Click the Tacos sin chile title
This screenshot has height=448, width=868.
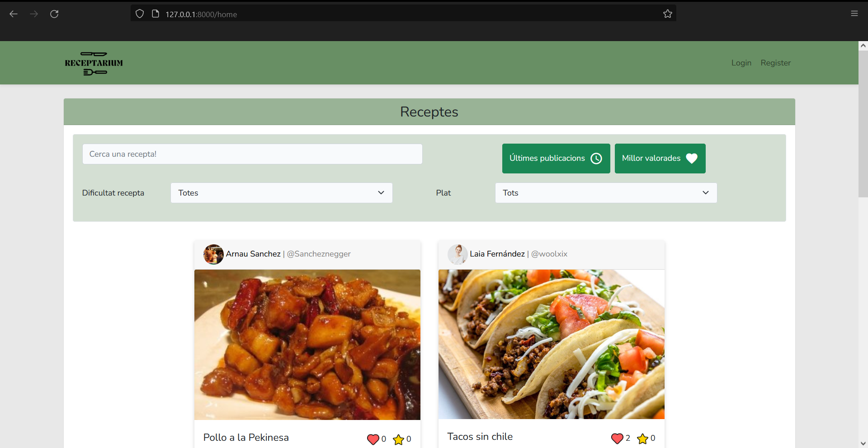[480, 436]
